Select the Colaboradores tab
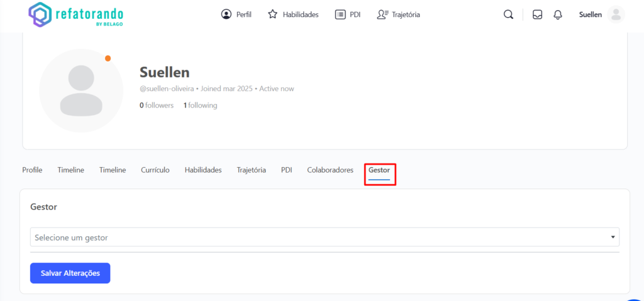The height and width of the screenshot is (301, 644). pos(330,170)
